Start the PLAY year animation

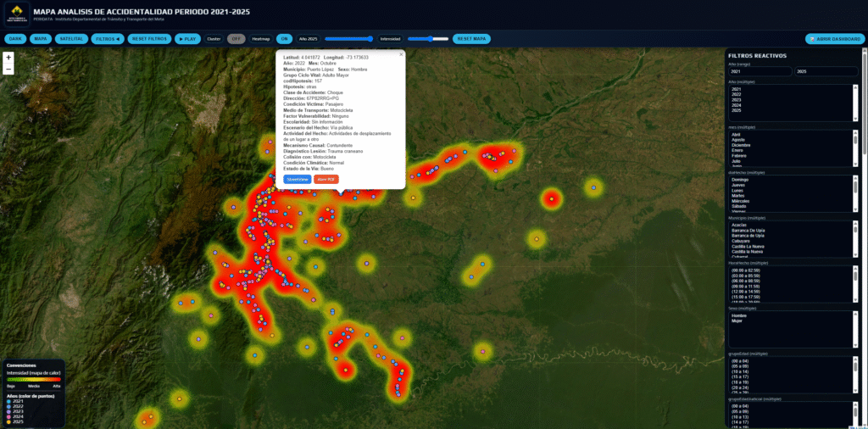[x=187, y=39]
